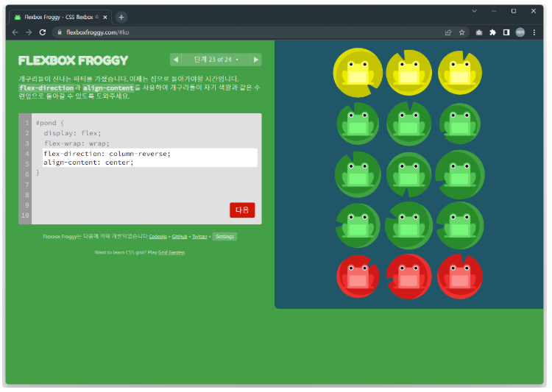Click the middle red frog
552x392 pixels.
pos(408,277)
